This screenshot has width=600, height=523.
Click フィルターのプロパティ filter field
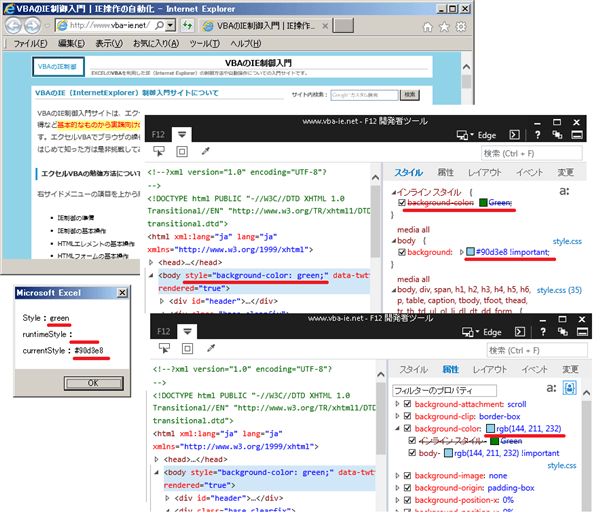pos(444,390)
